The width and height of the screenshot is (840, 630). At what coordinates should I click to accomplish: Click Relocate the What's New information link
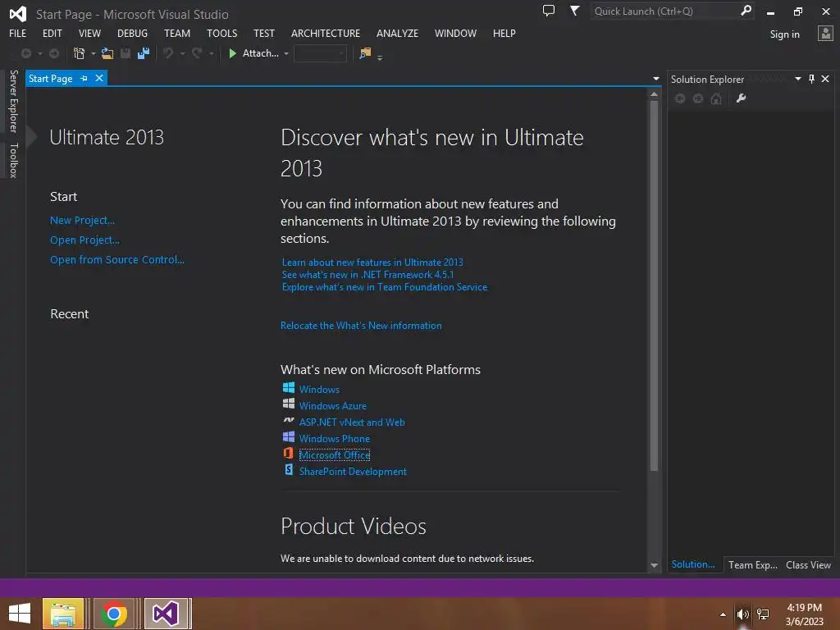361,325
